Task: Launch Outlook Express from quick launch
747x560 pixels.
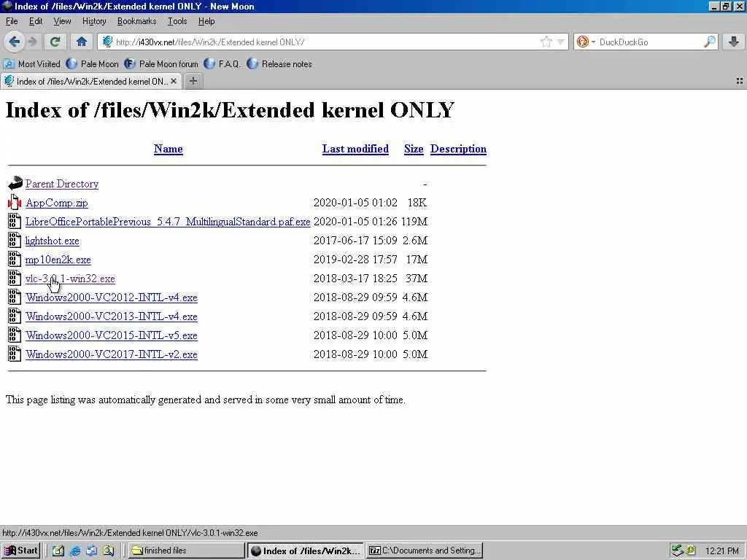Action: (91, 551)
